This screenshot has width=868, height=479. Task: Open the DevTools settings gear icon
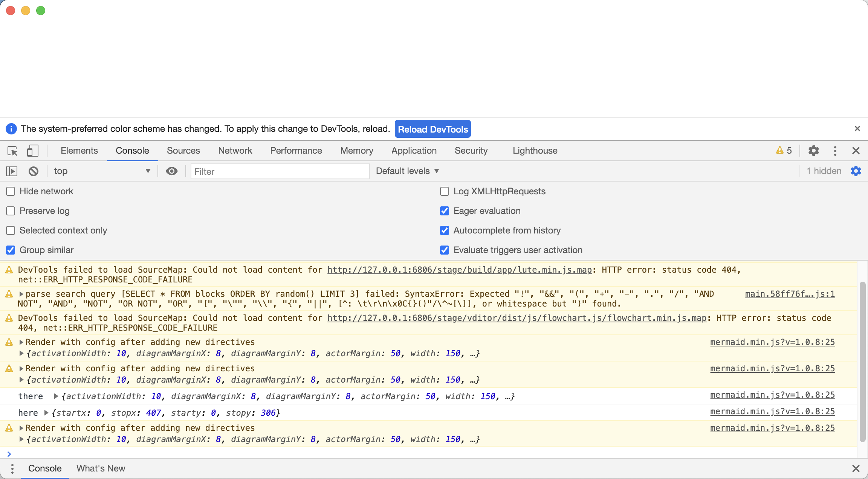pyautogui.click(x=813, y=151)
